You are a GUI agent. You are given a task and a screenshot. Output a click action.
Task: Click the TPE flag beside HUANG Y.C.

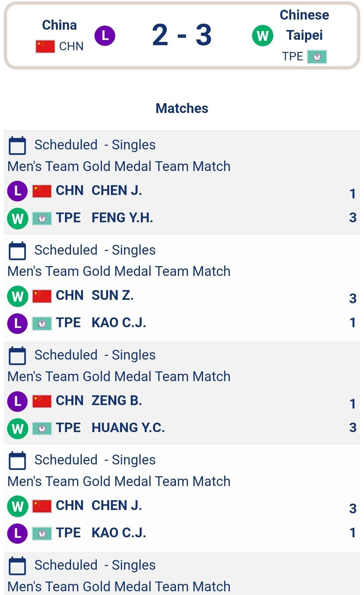[x=42, y=429]
